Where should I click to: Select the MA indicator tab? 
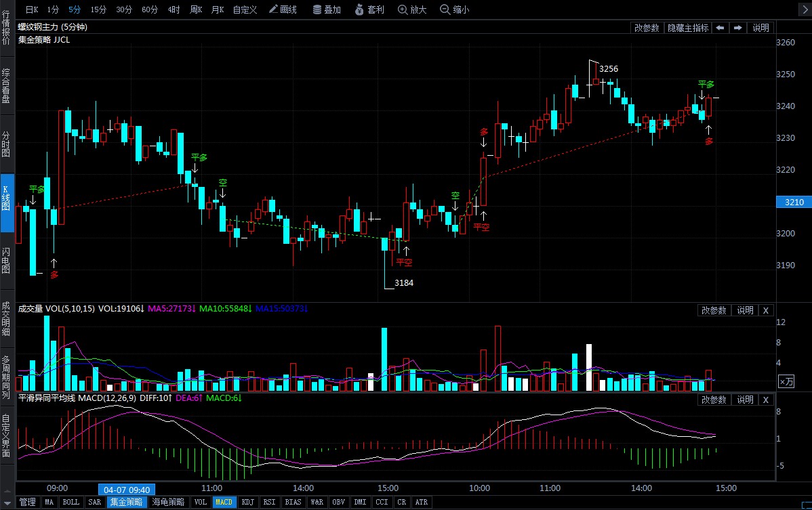[49, 503]
